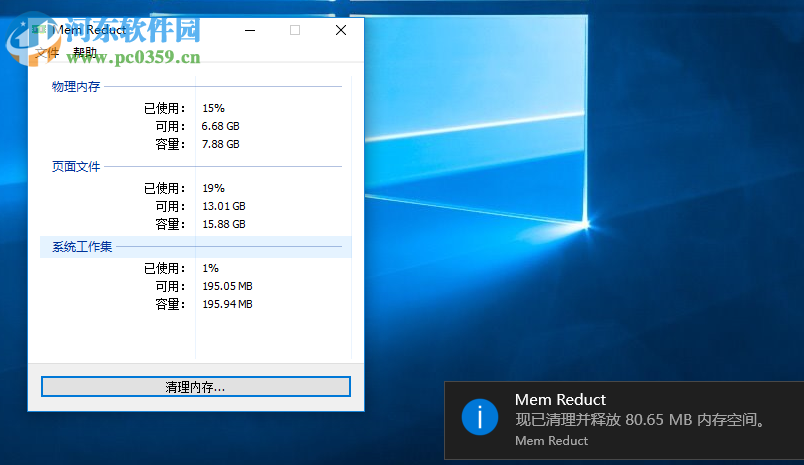The height and width of the screenshot is (465, 804).
Task: Click the 195.05 MB available value
Action: [227, 286]
